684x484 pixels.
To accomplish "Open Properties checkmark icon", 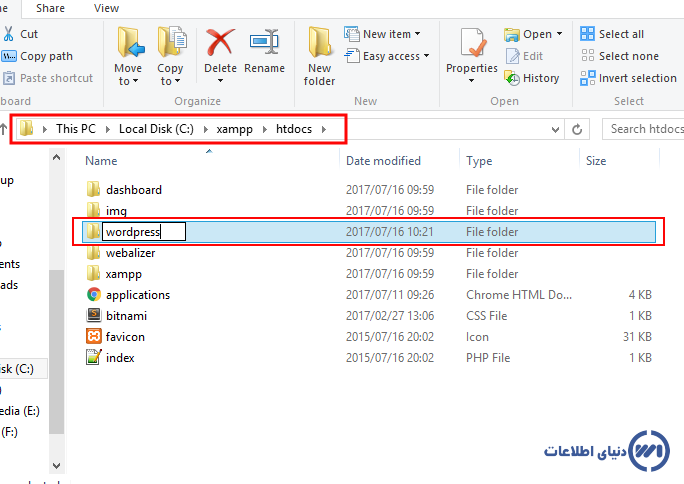I will 471,43.
